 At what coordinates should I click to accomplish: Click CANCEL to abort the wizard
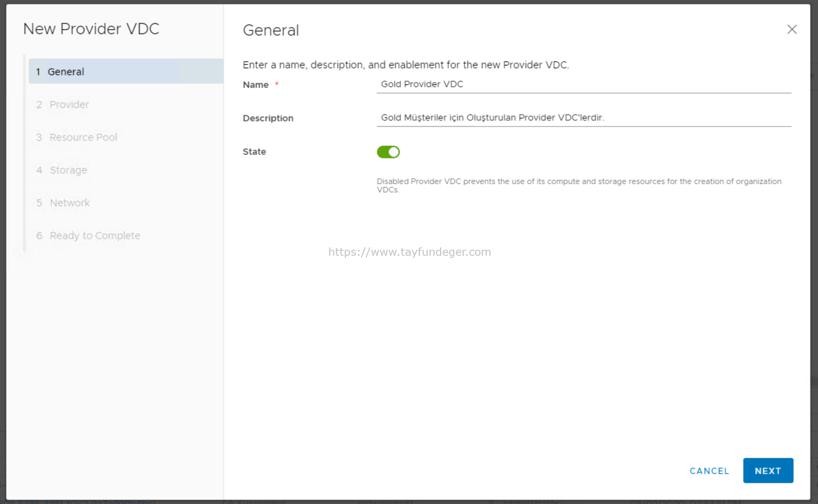(709, 471)
